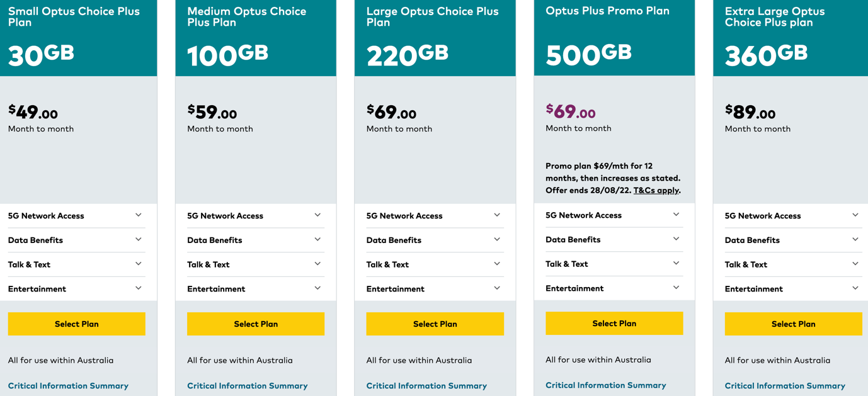Select the Extra Large 360GB plan
The image size is (868, 396).
[x=793, y=324]
